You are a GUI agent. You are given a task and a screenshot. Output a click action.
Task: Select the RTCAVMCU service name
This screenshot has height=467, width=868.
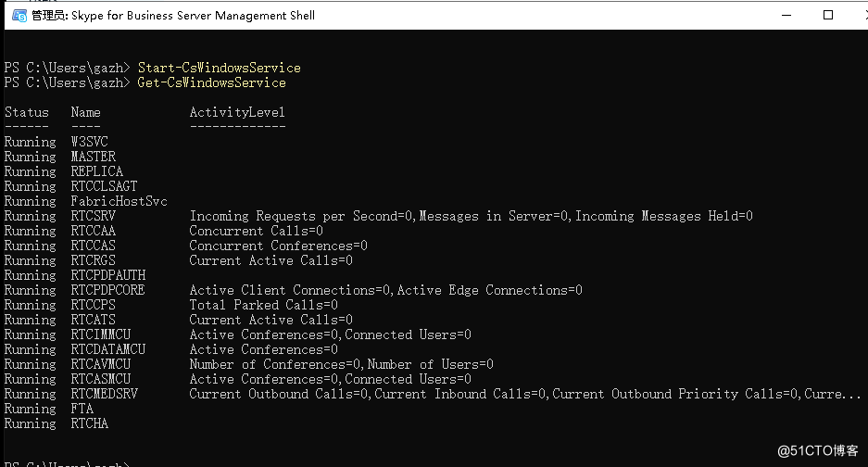101,364
